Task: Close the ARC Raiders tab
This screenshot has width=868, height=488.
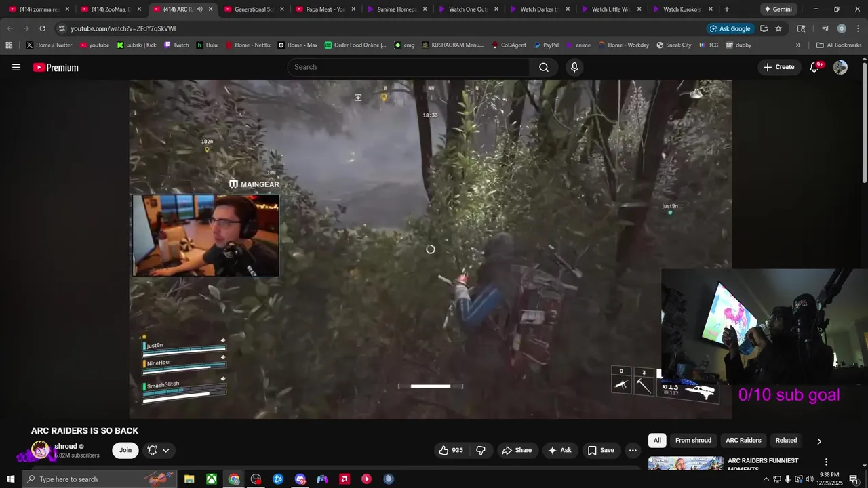Action: (210, 9)
